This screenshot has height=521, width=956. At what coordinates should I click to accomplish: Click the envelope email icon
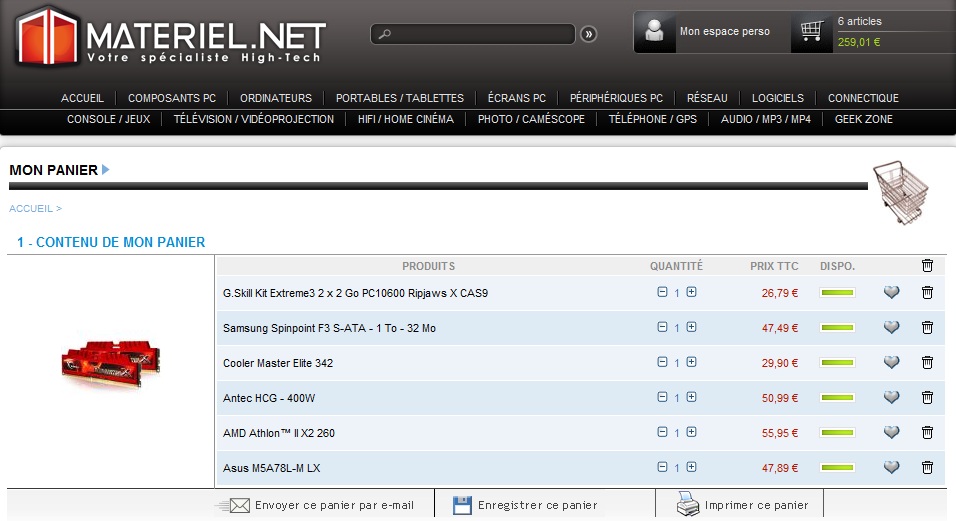(x=240, y=505)
